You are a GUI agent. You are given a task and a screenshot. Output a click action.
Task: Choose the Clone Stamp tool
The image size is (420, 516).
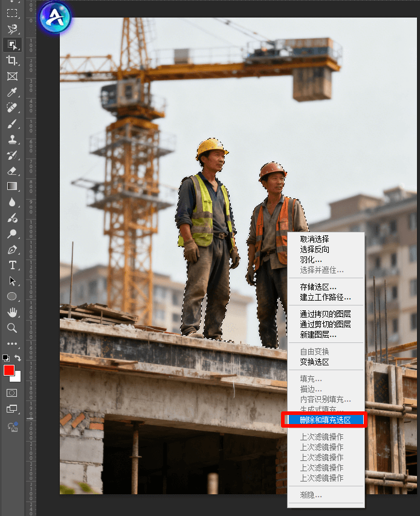click(11, 139)
